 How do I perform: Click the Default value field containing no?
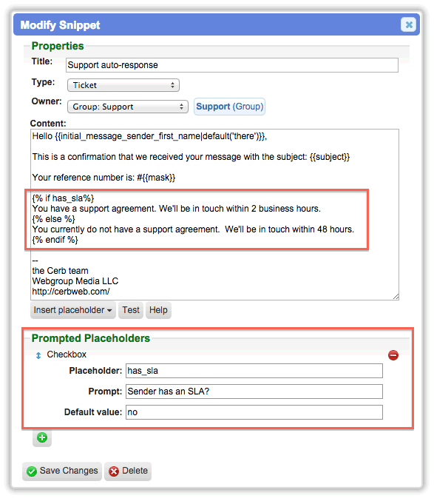[x=254, y=412]
